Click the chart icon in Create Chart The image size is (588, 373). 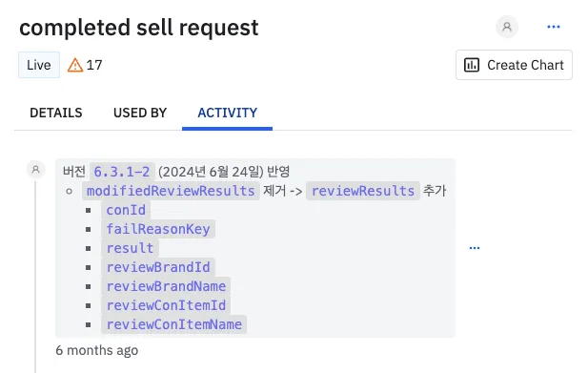click(472, 65)
